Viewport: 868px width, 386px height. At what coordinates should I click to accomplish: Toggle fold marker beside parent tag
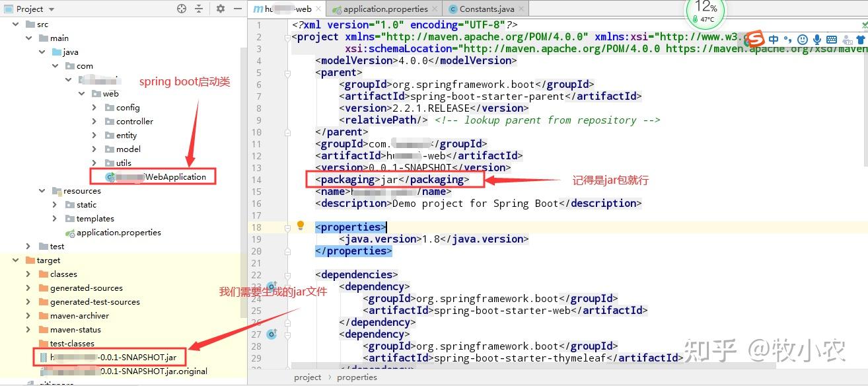click(x=288, y=73)
